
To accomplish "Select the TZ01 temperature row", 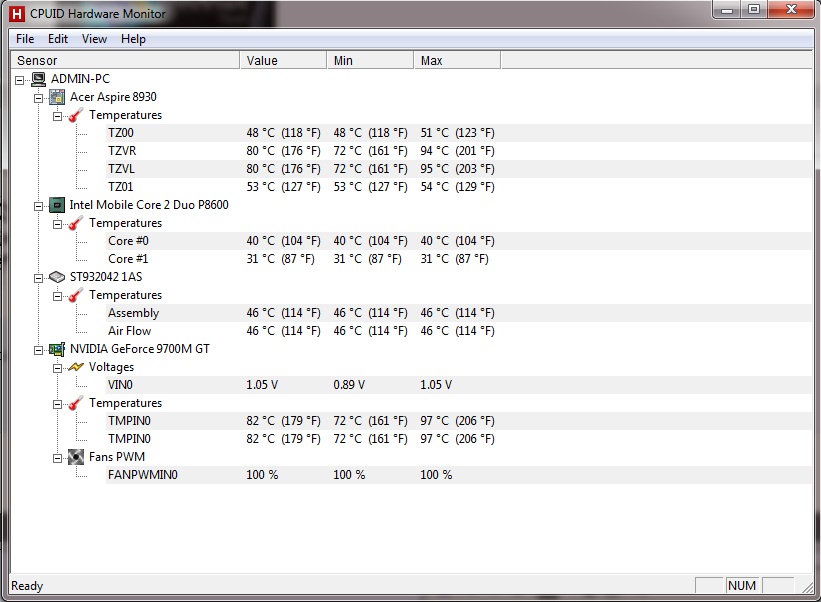I will point(459,187).
